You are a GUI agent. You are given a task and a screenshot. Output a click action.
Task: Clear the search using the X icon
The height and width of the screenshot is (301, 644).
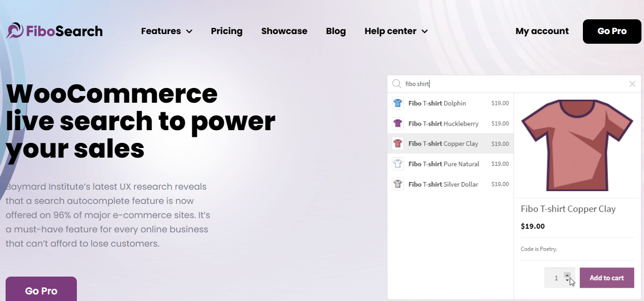[x=632, y=83]
